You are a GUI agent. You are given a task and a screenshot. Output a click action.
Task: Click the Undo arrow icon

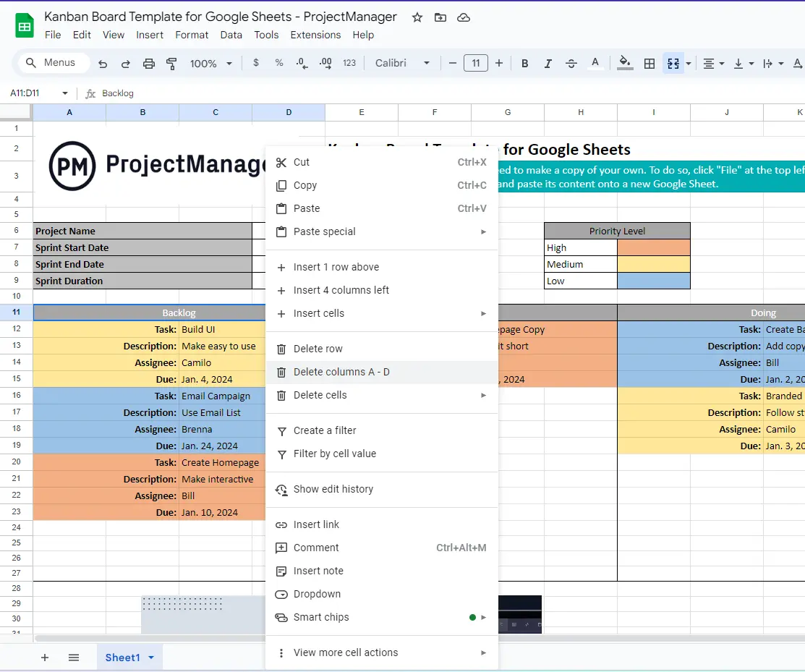click(103, 64)
